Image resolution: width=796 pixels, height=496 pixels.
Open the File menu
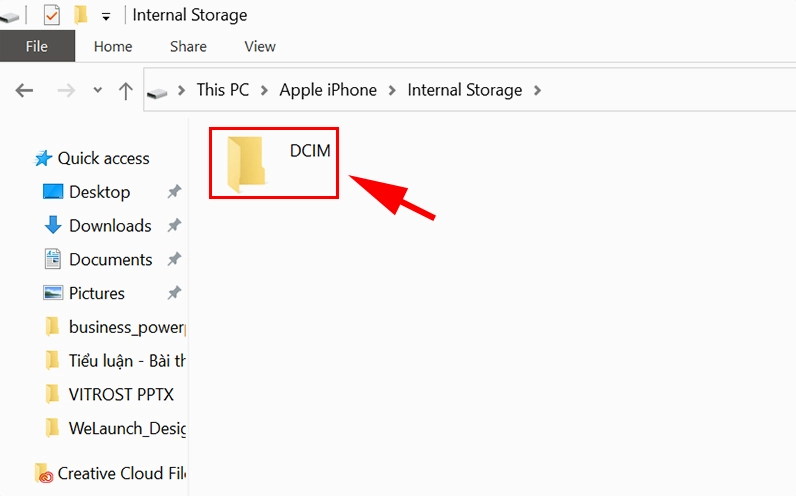click(37, 46)
